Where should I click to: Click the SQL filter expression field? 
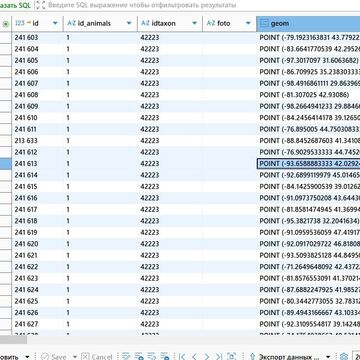click(203, 5)
